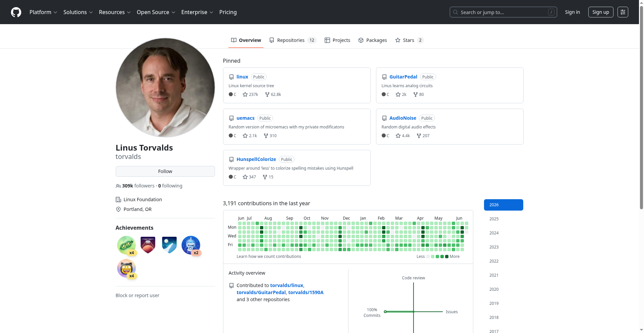
Task: Switch to the Packages tab
Action: coord(373,40)
